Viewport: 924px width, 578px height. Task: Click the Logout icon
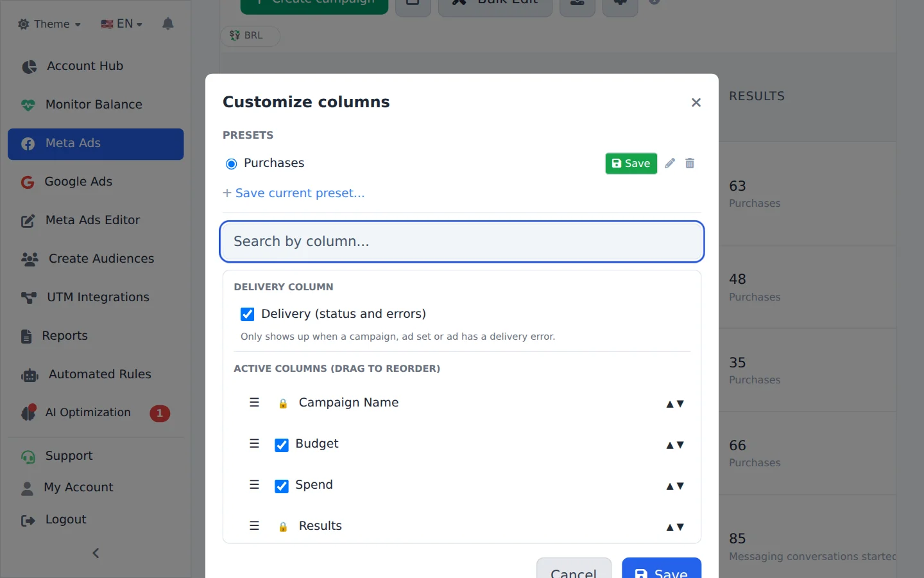28,520
